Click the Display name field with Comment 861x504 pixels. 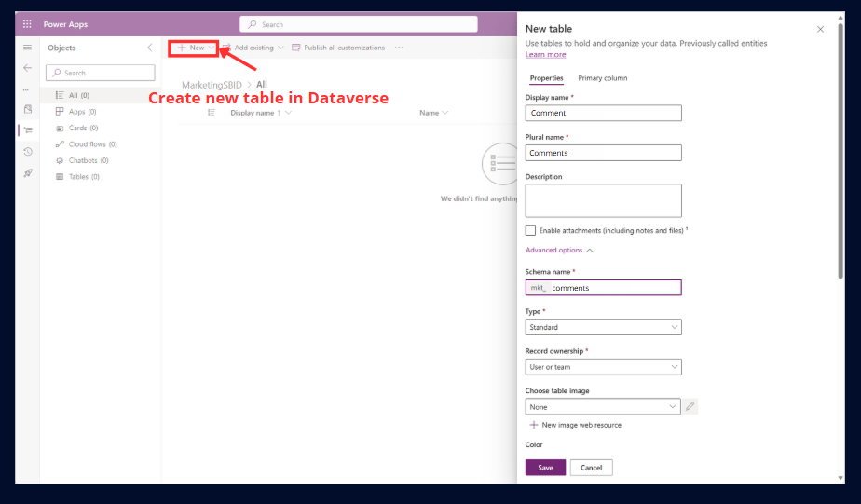point(604,113)
